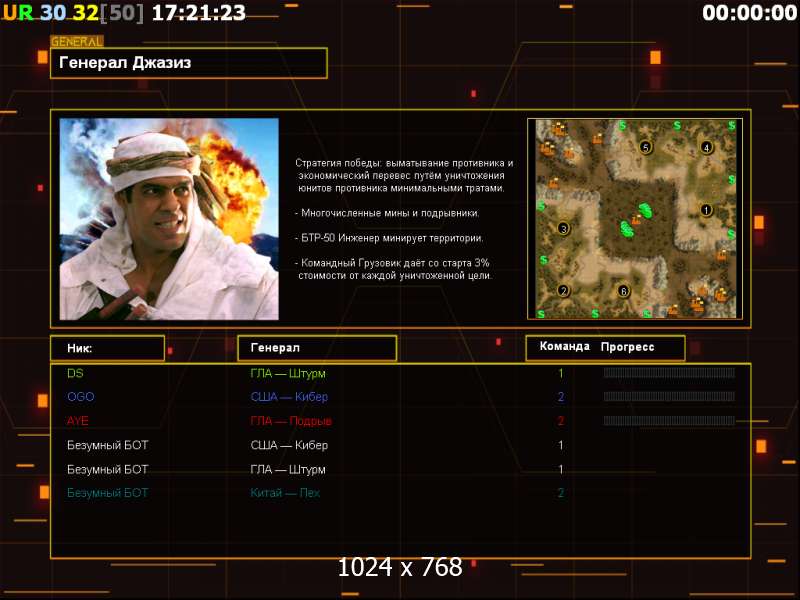Click the 'Команда' column header
The width and height of the screenshot is (800, 600).
click(x=564, y=346)
